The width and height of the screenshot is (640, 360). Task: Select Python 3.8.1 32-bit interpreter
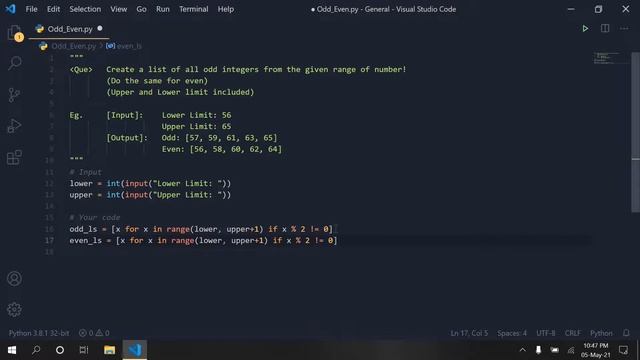(x=39, y=333)
